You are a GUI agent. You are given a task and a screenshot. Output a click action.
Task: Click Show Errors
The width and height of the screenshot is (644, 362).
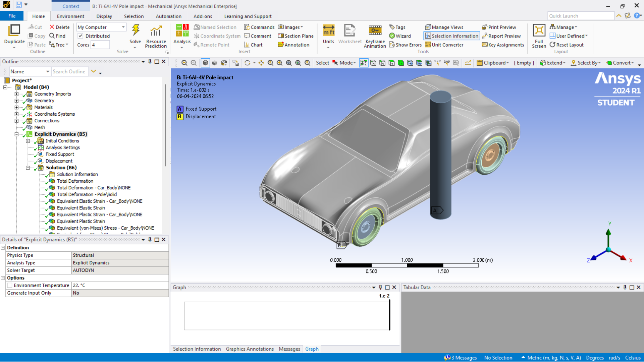[x=405, y=45]
